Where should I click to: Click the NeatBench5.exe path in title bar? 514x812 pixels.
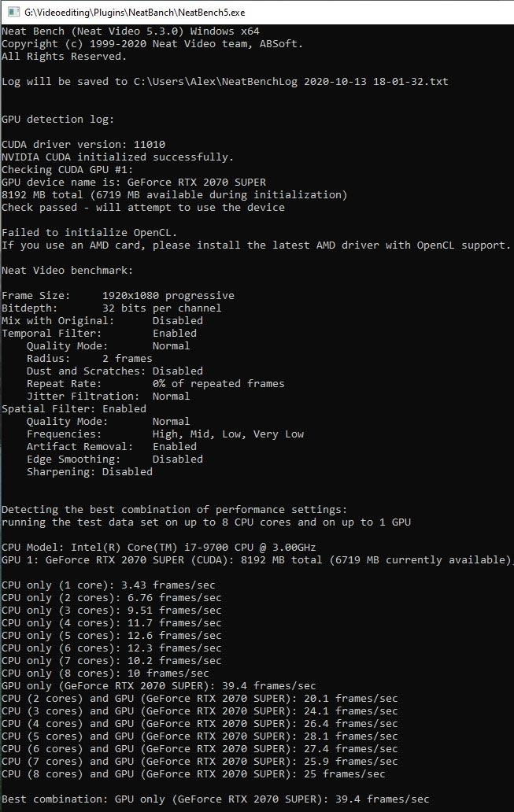135,12
